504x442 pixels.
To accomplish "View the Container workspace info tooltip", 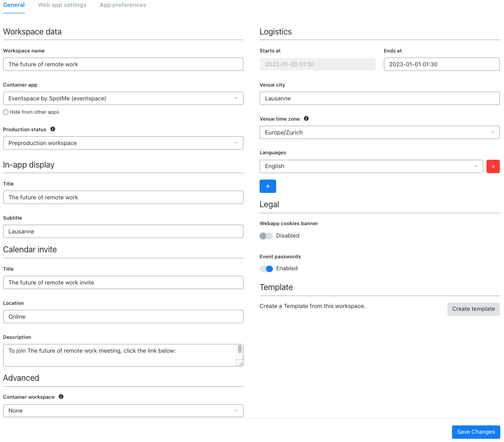I will [61, 396].
